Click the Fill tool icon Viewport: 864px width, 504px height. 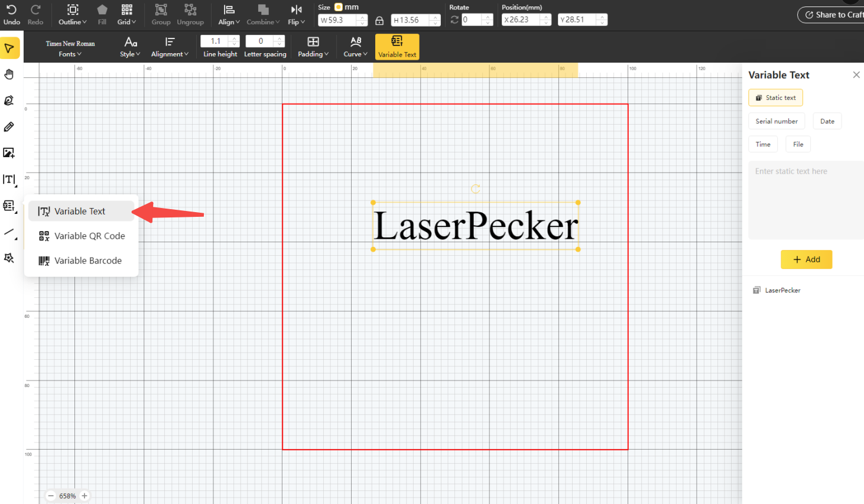tap(102, 10)
